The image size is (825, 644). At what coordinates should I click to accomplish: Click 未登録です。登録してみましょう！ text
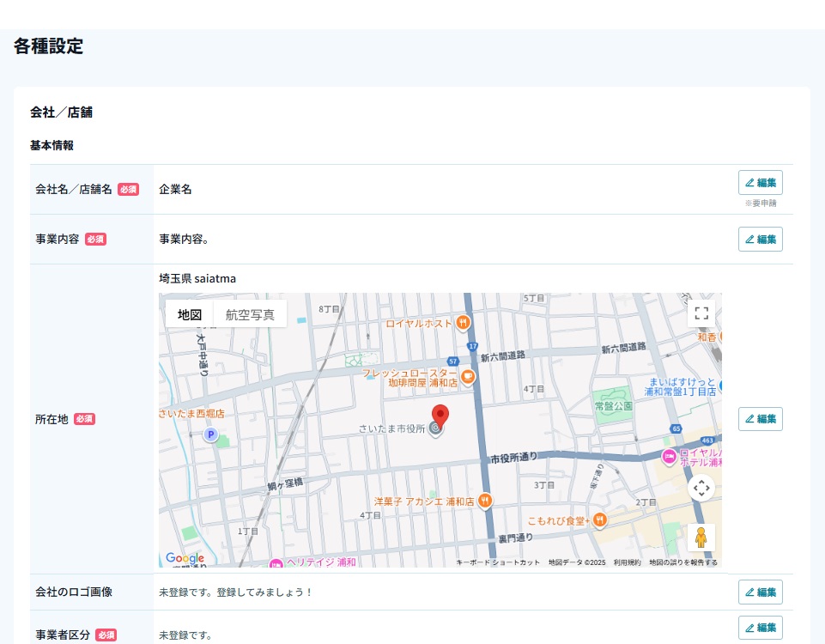[236, 592]
